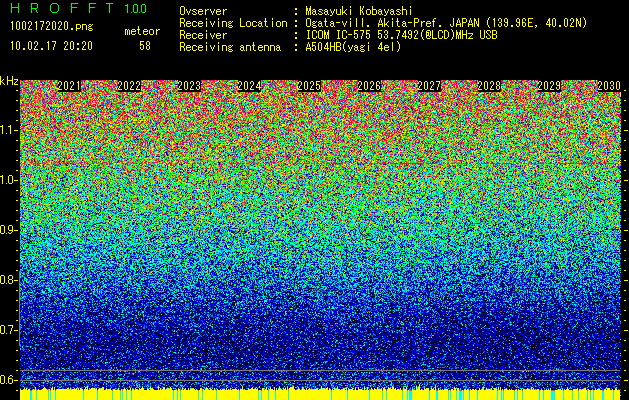Screen dimensions: 629x400
Task: Click the kHz axis unit label
Action: pyautogui.click(x=9, y=81)
